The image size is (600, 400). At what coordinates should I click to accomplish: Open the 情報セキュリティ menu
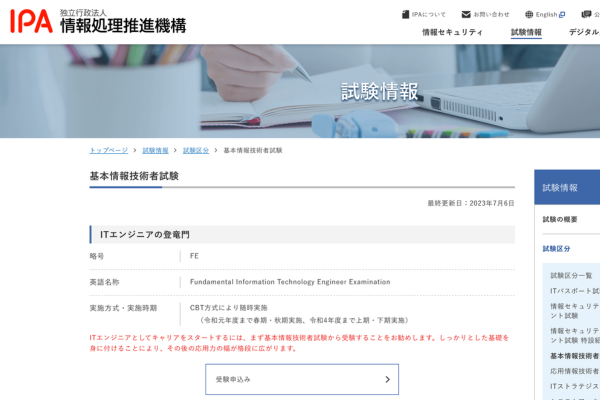click(452, 32)
